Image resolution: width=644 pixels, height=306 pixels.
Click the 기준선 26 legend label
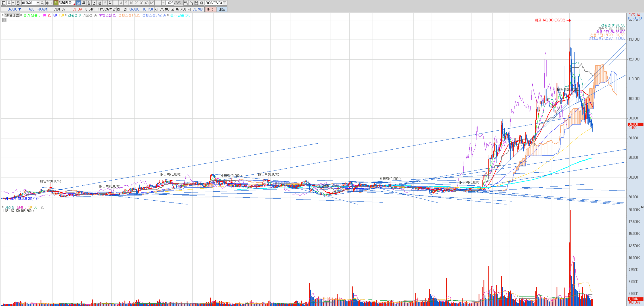[x=90, y=15]
